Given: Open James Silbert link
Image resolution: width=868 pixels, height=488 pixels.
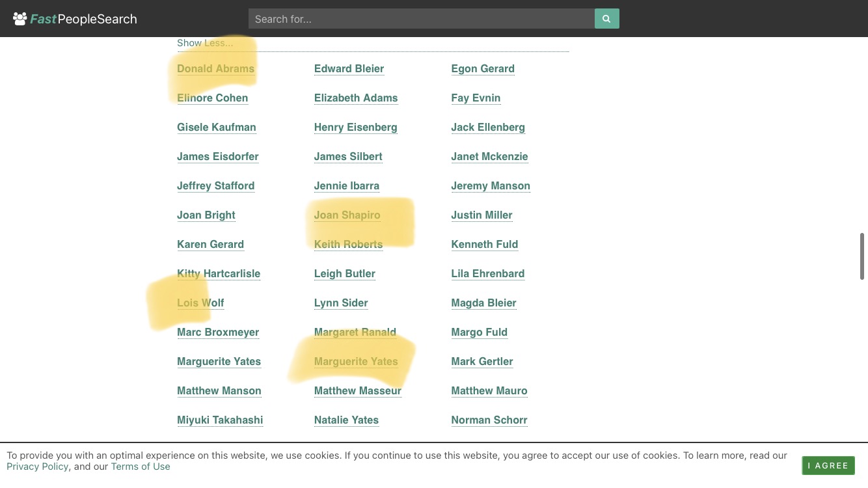Looking at the screenshot, I should pos(348,156).
